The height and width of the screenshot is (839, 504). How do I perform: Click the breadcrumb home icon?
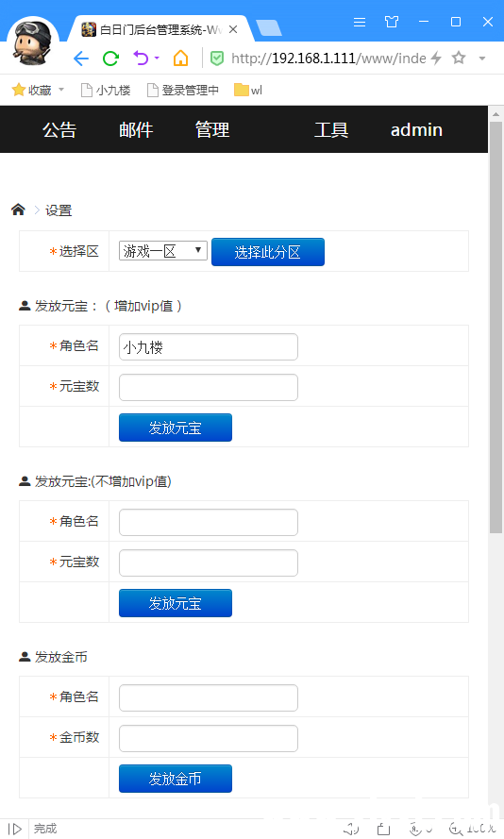click(x=18, y=210)
